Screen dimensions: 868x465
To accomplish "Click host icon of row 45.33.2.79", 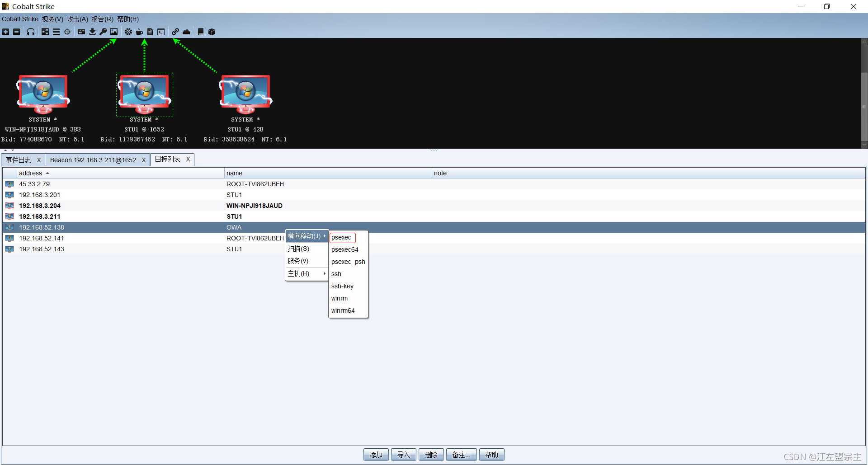I will [9, 184].
